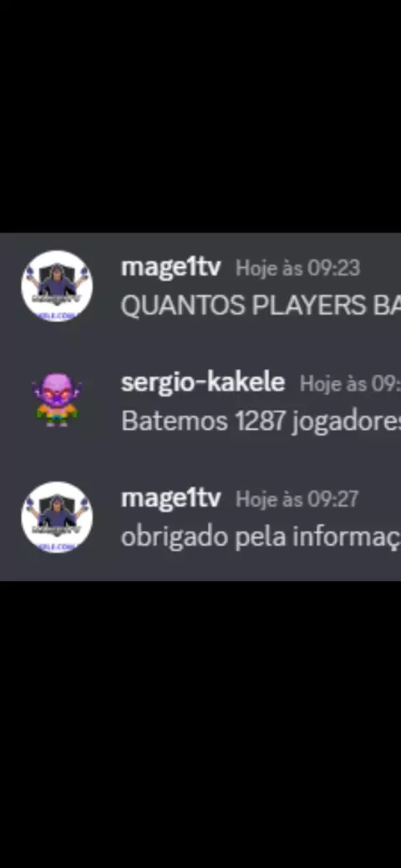401x868 pixels.
Task: Select the obrigado pela informação message
Action: pos(261,537)
